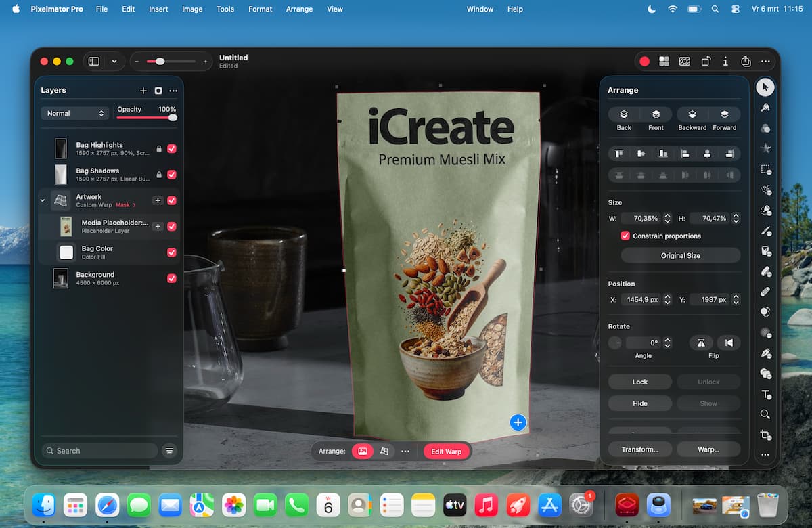Click the Original Size button
The height and width of the screenshot is (528, 812).
tap(681, 256)
